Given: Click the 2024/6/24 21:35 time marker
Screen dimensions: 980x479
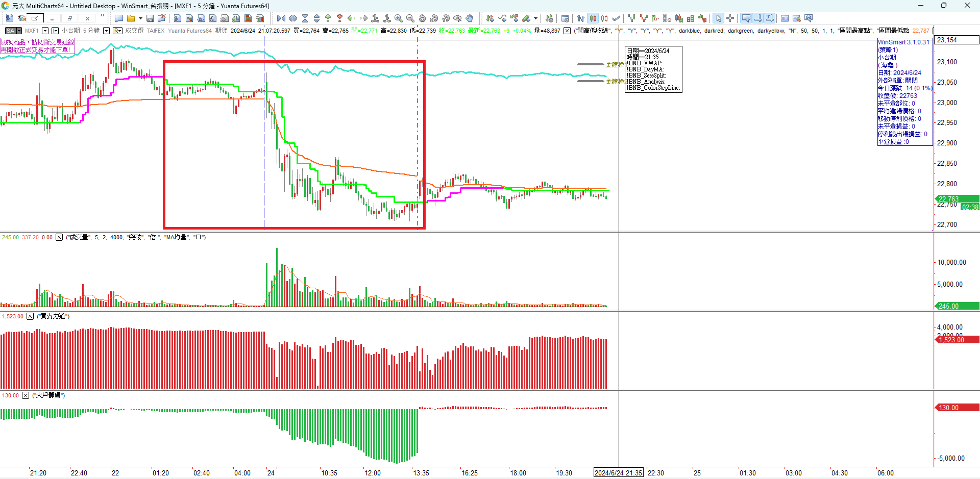Looking at the screenshot, I should pos(618,473).
